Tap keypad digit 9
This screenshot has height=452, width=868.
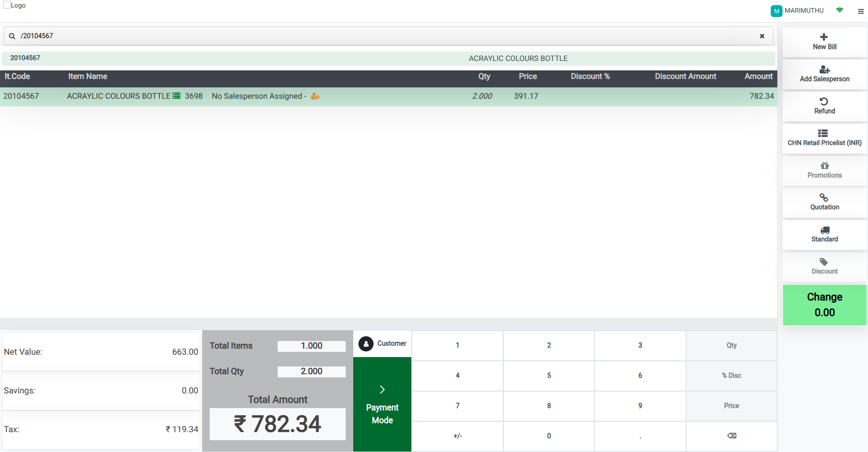pos(640,406)
